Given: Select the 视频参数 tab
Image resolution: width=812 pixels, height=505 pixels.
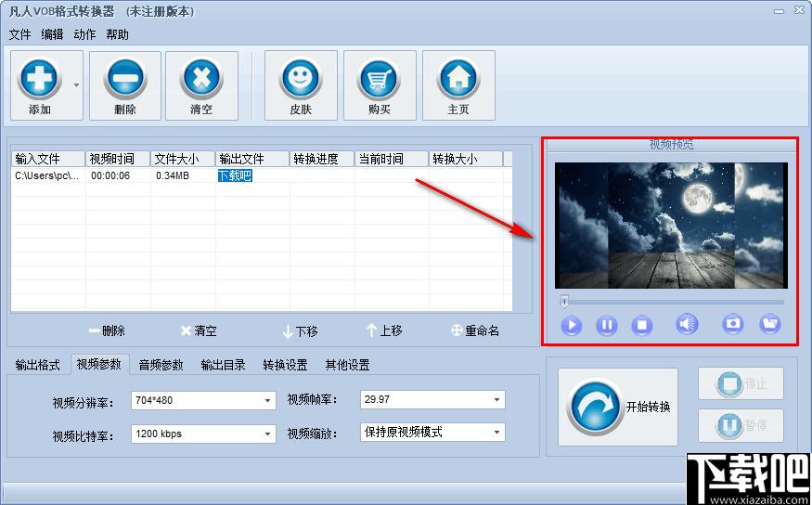Looking at the screenshot, I should point(99,364).
